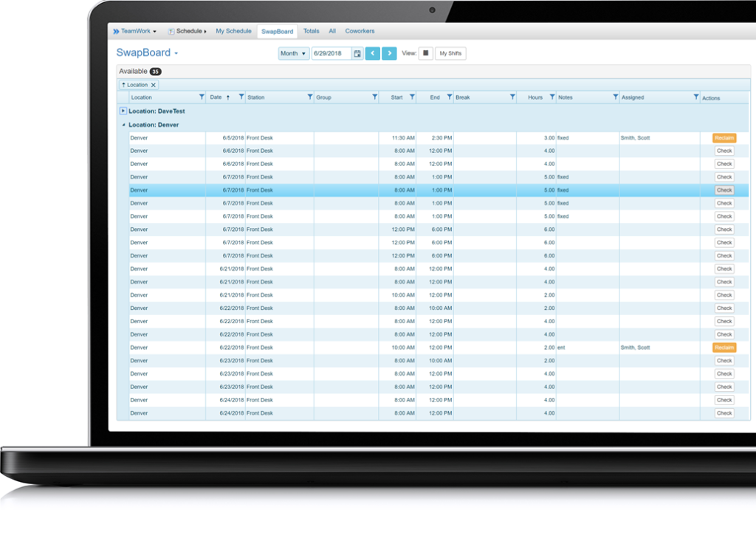Go to the My Schedule tab
Image resolution: width=756 pixels, height=555 pixels.
233,31
